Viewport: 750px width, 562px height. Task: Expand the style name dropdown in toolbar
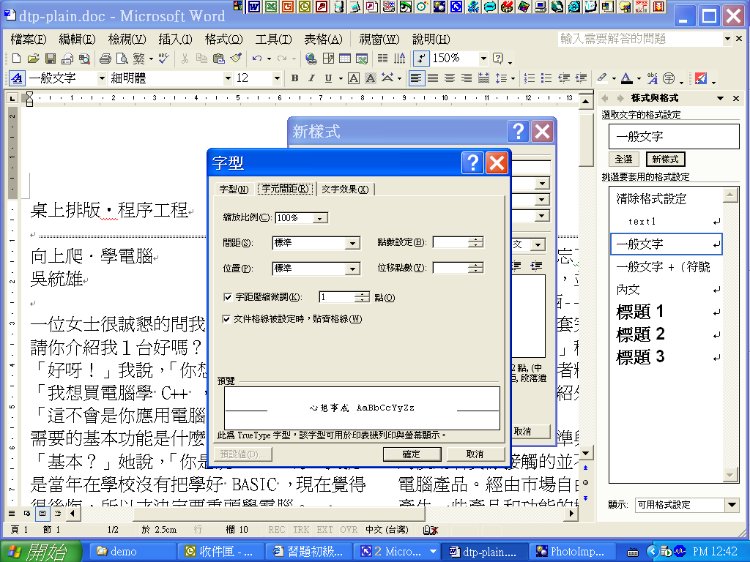tap(101, 78)
